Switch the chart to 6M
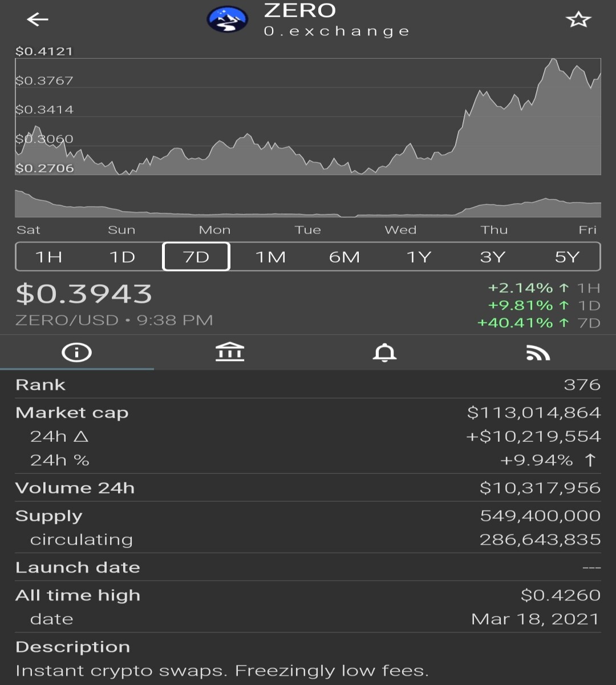The height and width of the screenshot is (685, 616). (345, 257)
